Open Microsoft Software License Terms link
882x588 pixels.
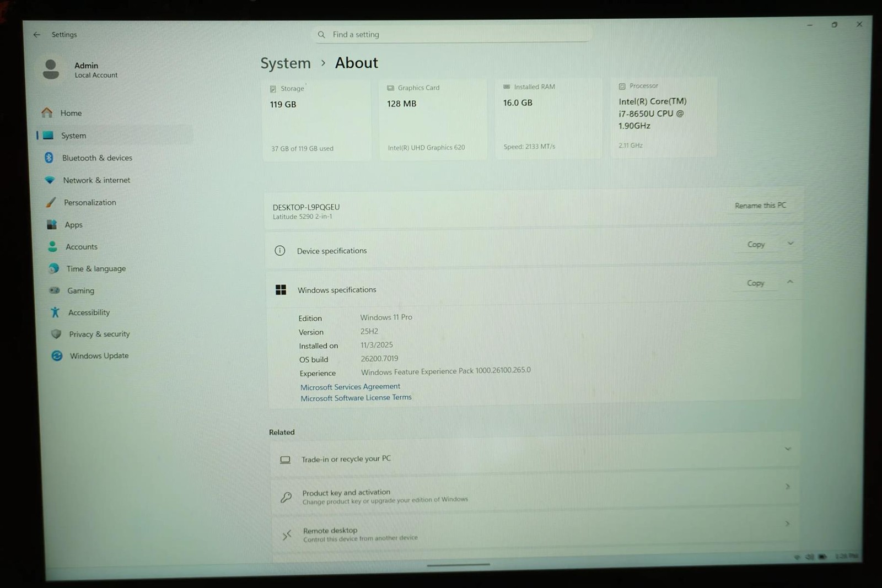[356, 397]
